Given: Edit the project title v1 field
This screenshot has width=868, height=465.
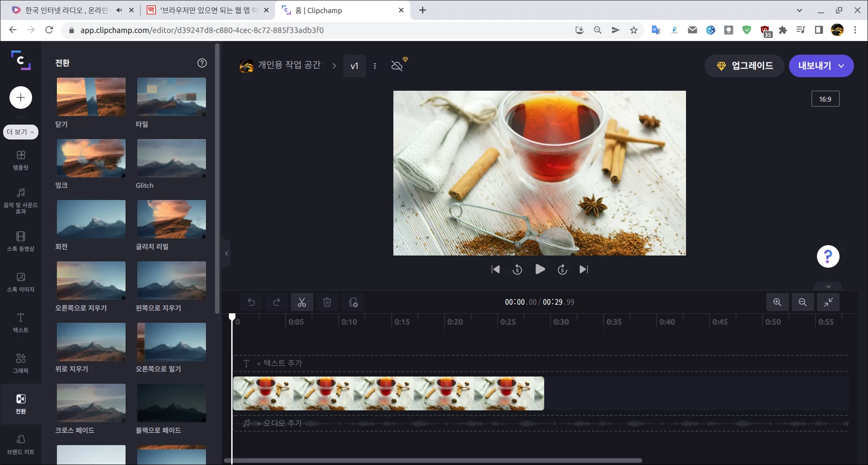Looking at the screenshot, I should tap(355, 66).
